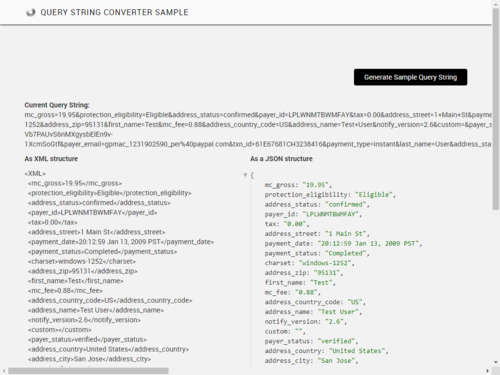Click the scroll right arrow at bottom
Image resolution: width=500 pixels, height=375 pixels.
pyautogui.click(x=488, y=371)
